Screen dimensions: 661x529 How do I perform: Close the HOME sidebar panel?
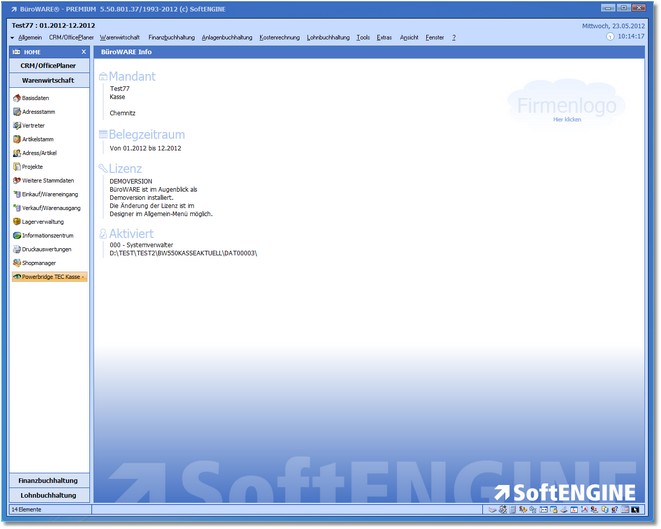[83, 51]
